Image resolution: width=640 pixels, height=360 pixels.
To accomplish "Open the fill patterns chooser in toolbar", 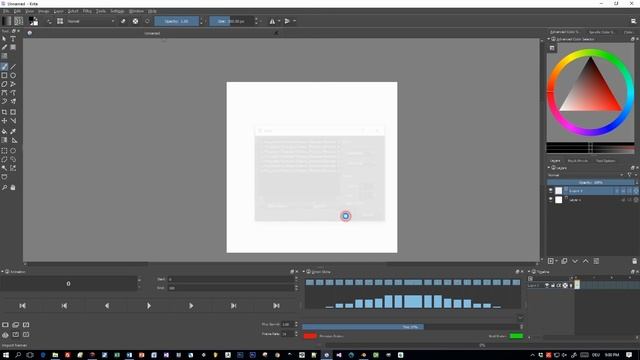I will pyautogui.click(x=18, y=21).
